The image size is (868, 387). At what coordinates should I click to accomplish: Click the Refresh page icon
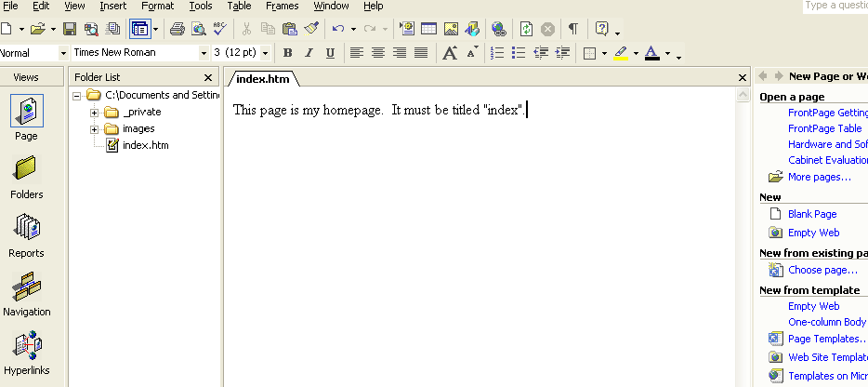(x=526, y=29)
